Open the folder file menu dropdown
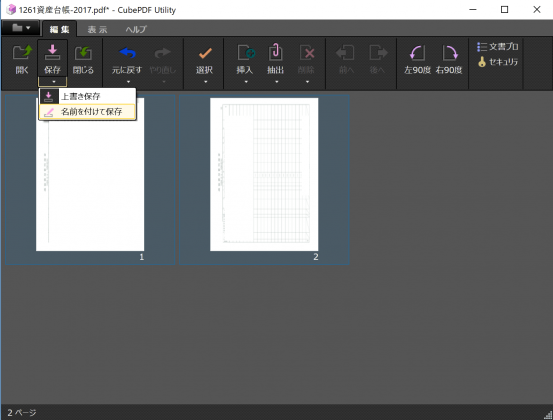Screen dimensions: 553x420 point(21,28)
